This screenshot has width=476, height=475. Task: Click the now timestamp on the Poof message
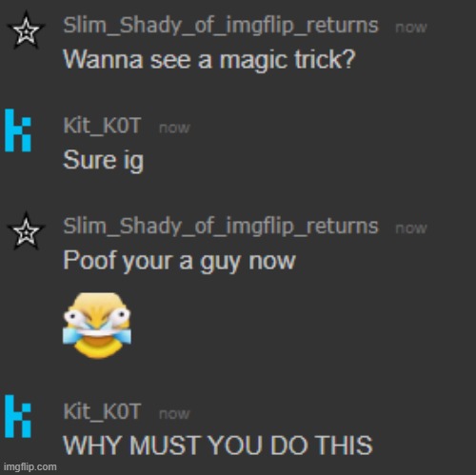(411, 228)
